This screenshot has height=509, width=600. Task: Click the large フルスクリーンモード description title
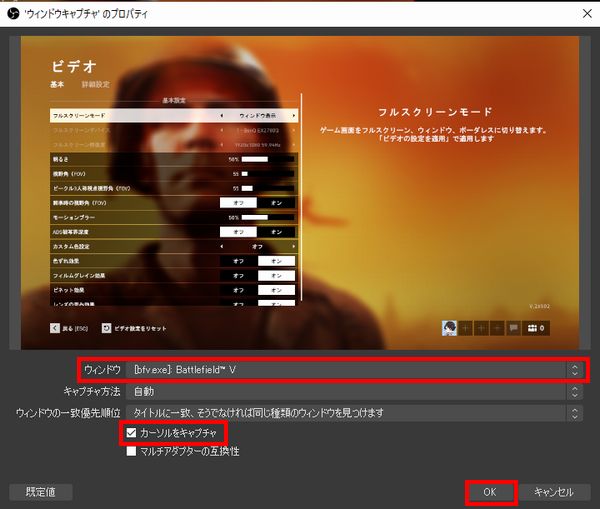tap(435, 112)
